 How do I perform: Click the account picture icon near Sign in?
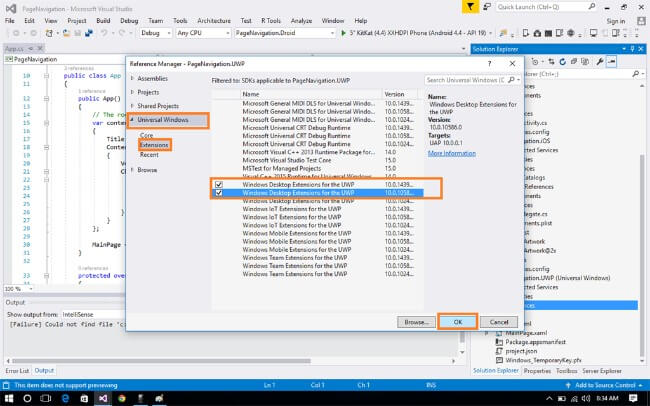pyautogui.click(x=641, y=21)
